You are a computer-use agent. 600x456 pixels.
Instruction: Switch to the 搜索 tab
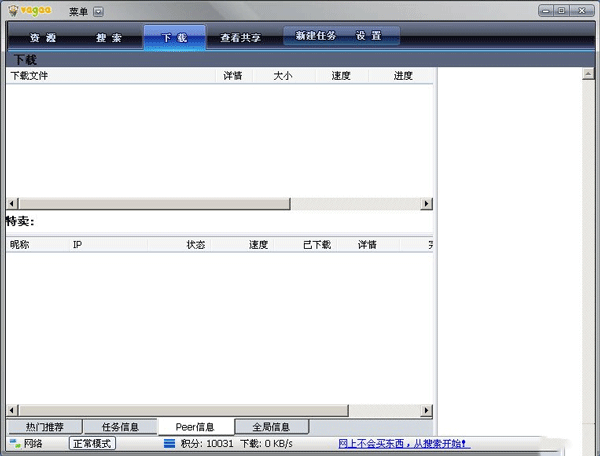(x=109, y=37)
